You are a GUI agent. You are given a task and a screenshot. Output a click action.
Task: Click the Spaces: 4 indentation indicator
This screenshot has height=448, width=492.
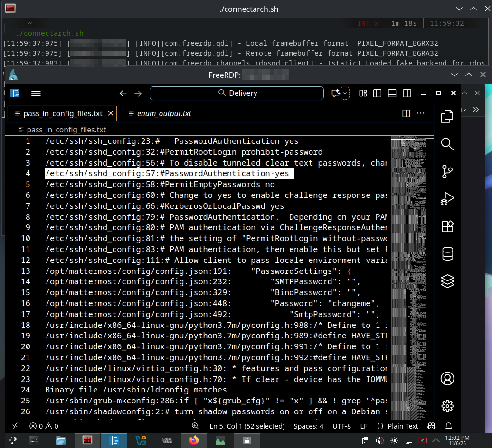tap(308, 426)
